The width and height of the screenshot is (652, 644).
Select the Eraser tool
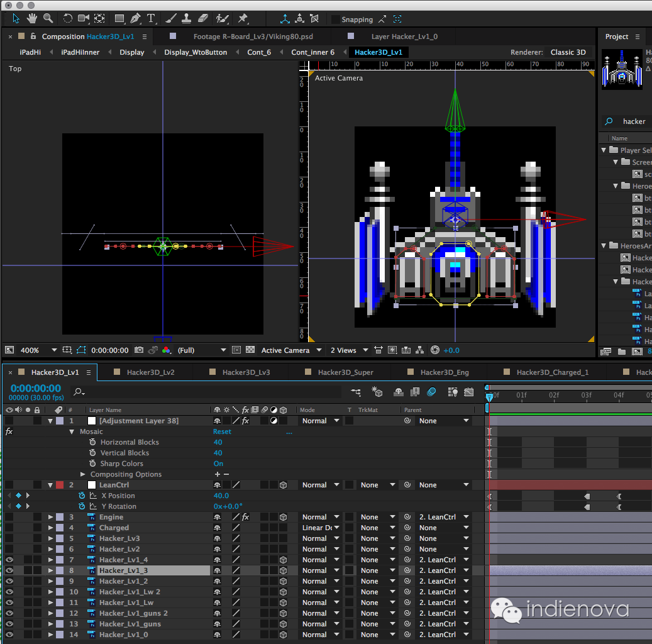point(203,19)
